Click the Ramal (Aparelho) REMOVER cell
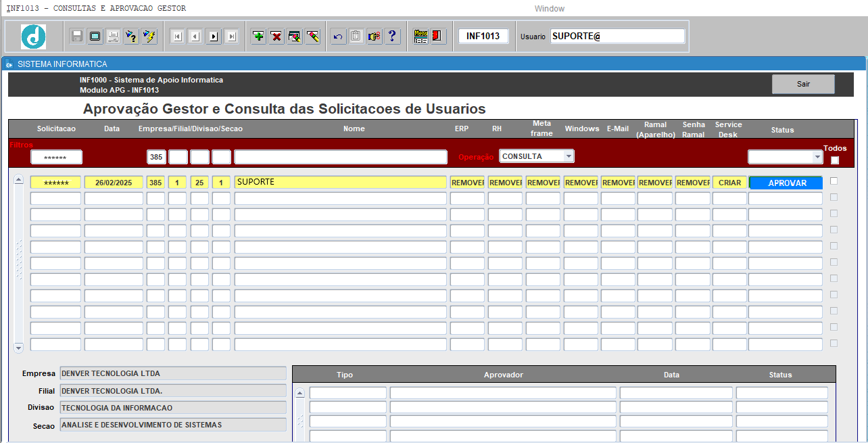Image resolution: width=868 pixels, height=443 pixels. pyautogui.click(x=655, y=183)
